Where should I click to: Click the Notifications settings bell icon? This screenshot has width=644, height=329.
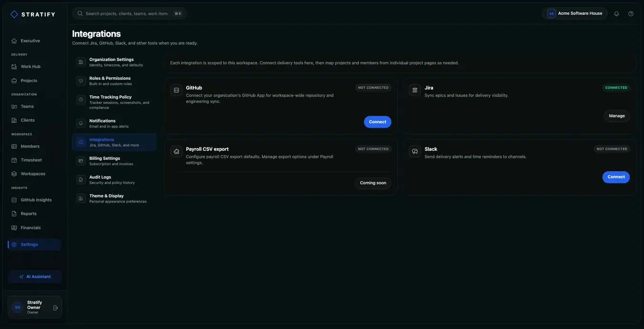pos(81,123)
